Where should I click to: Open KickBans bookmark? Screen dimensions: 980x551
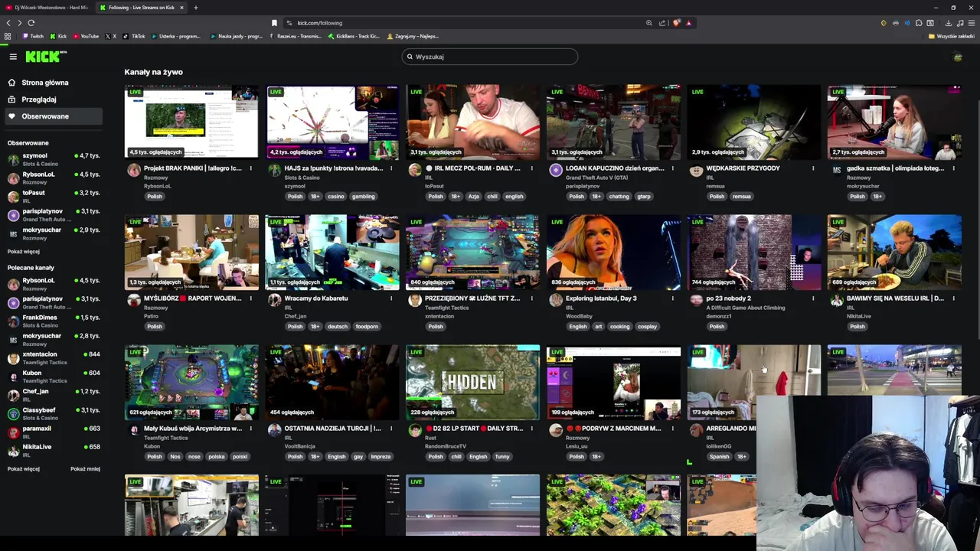pos(354,36)
